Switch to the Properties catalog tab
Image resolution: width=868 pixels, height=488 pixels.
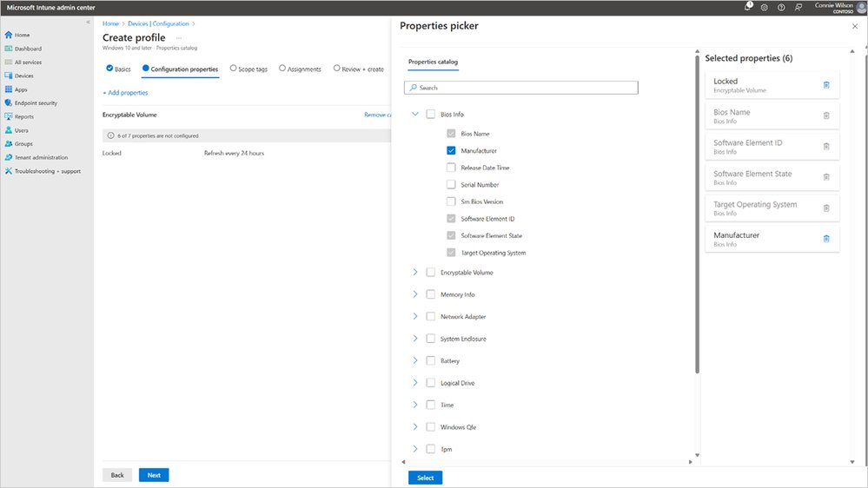click(433, 62)
